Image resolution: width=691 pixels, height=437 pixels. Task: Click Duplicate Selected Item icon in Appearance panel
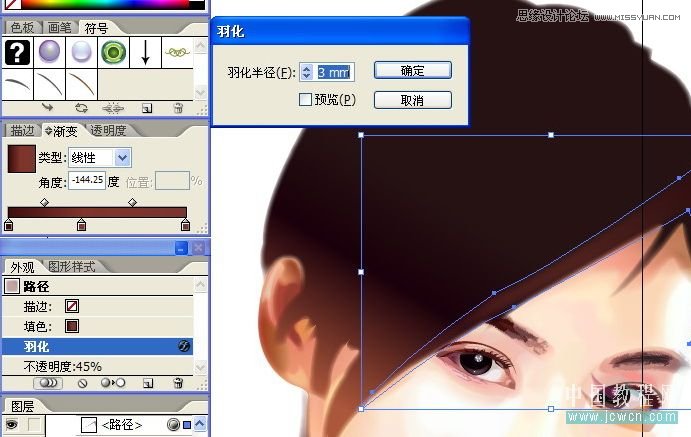(148, 383)
